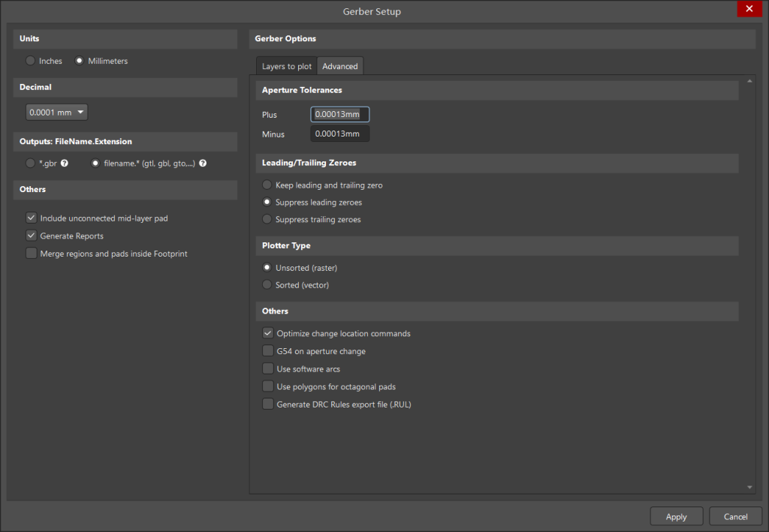This screenshot has width=769, height=532.
Task: Toggle Include unconnected mid-layer pad
Action: tap(32, 218)
